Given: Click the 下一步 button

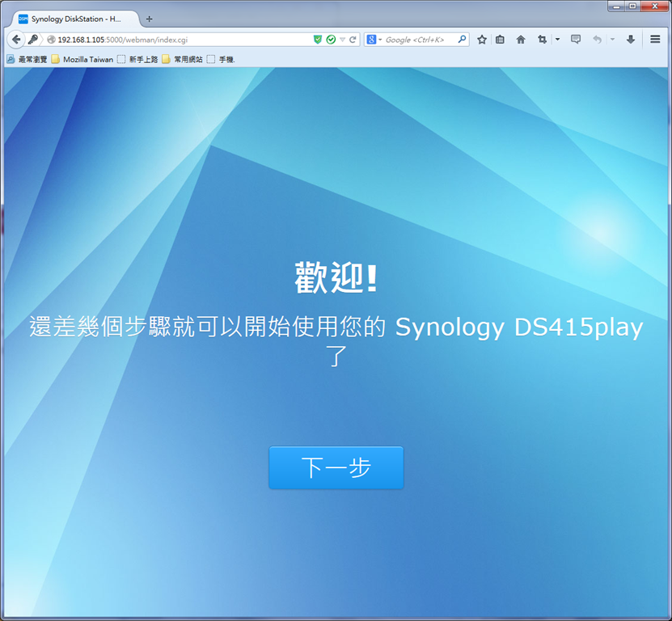Looking at the screenshot, I should pos(336,467).
